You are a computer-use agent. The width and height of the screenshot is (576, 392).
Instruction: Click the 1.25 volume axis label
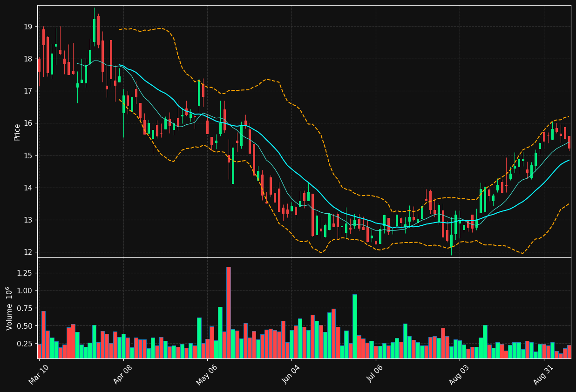(26, 273)
